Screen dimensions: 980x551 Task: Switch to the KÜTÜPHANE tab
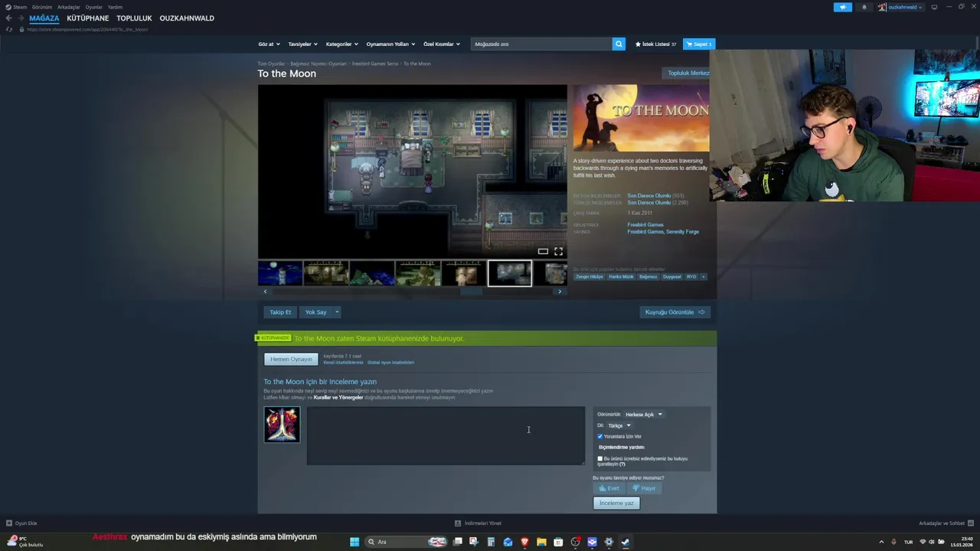[87, 18]
